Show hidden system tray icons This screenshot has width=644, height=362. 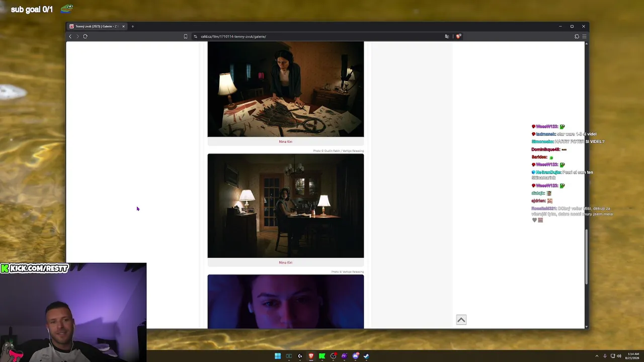point(597,356)
